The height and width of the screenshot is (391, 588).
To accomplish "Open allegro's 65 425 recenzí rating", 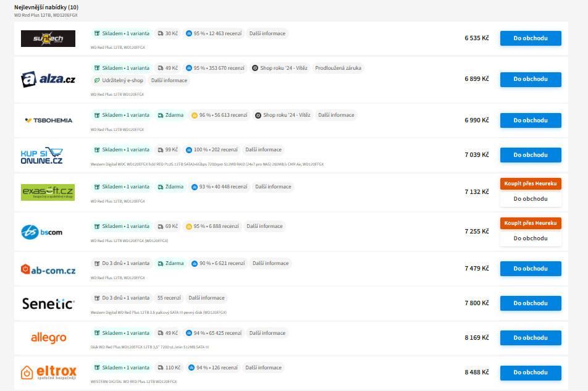I will click(214, 333).
